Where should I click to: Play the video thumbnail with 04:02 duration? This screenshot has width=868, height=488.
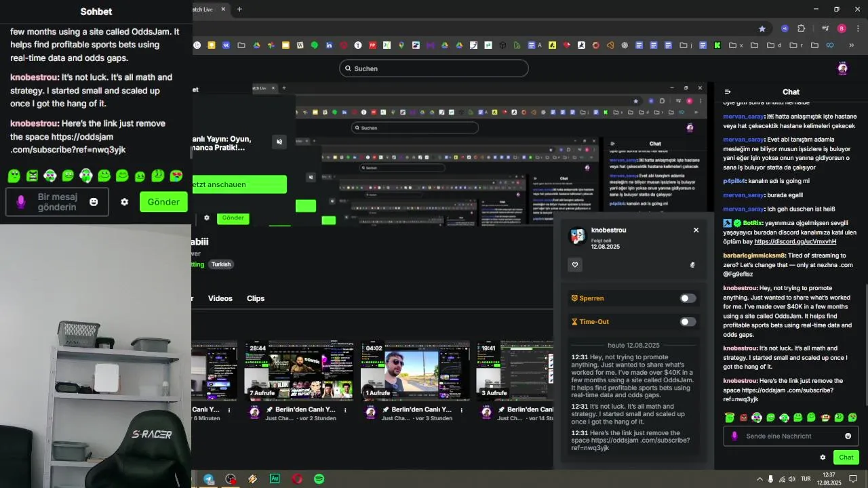click(x=415, y=371)
